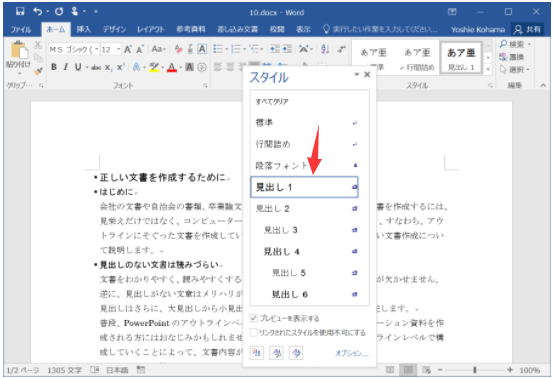This screenshot has height=378, width=553.
Task: Decrease indent in paragraph group
Action: pos(275,49)
